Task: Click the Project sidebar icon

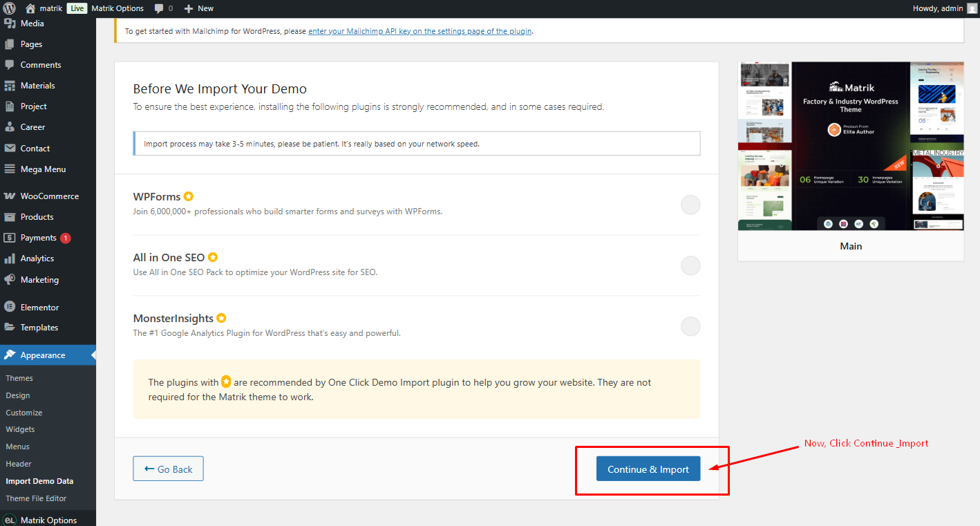Action: tap(10, 106)
